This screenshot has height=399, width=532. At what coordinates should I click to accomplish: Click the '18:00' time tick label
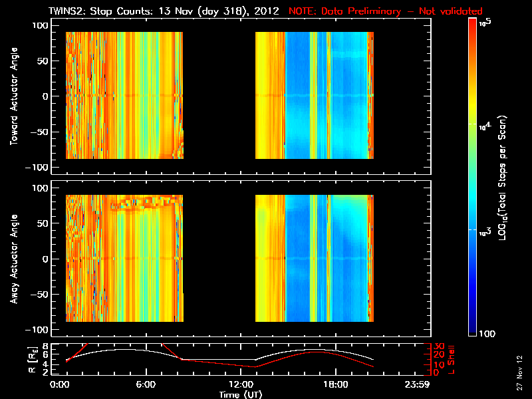(336, 385)
